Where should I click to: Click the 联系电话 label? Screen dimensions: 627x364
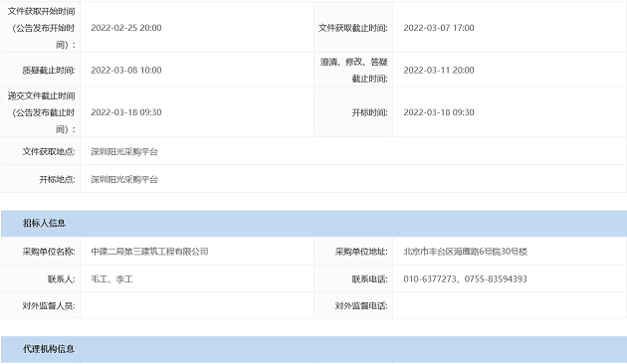(369, 278)
